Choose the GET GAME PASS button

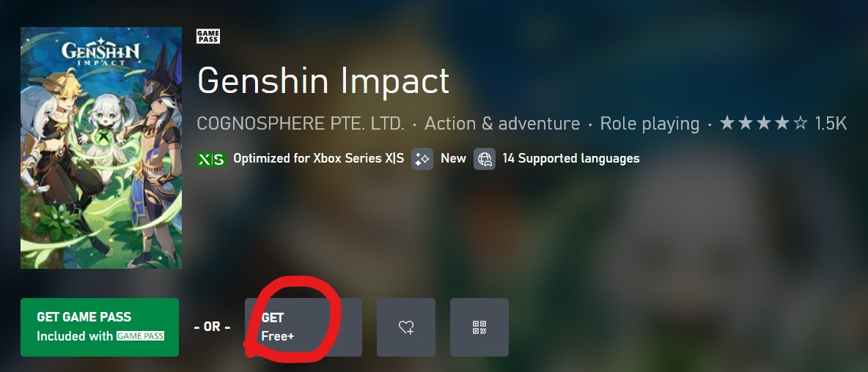point(100,327)
